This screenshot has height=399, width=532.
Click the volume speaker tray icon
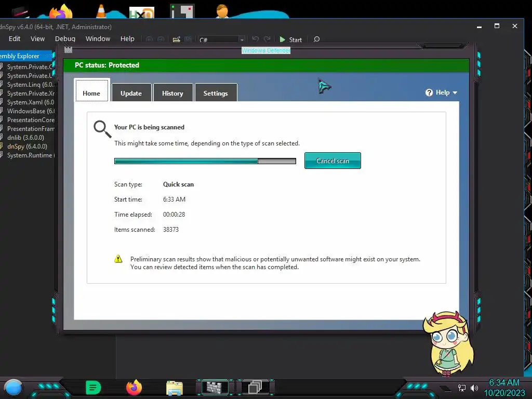[x=474, y=388]
